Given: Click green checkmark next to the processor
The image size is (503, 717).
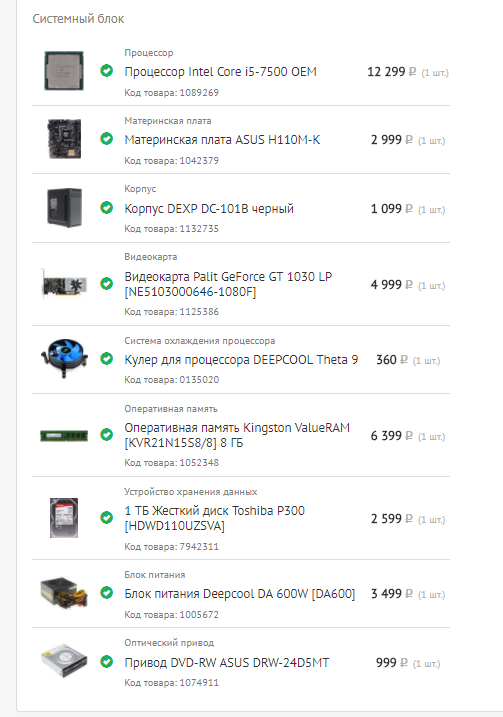Looking at the screenshot, I should coord(107,70).
